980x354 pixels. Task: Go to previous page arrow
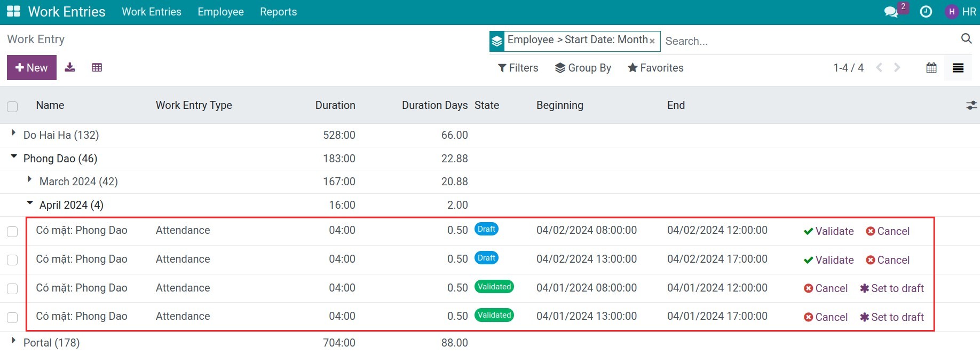[879, 67]
